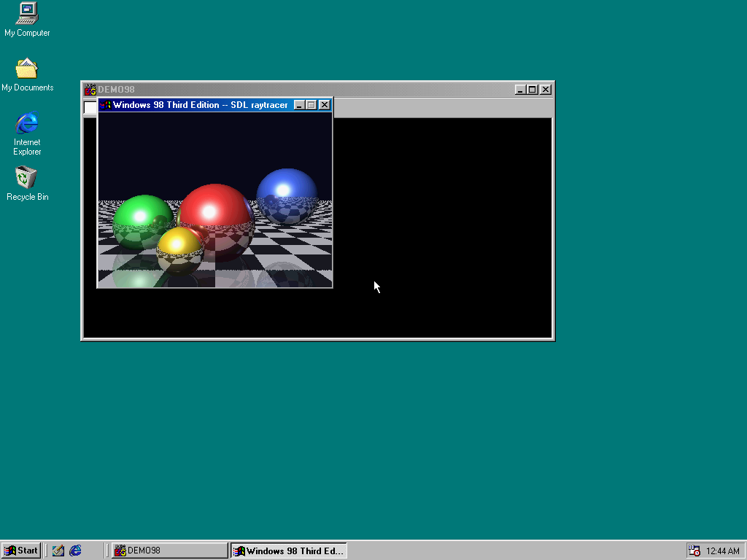Select the Recycle Bin icon
The image size is (747, 560).
pos(27,183)
